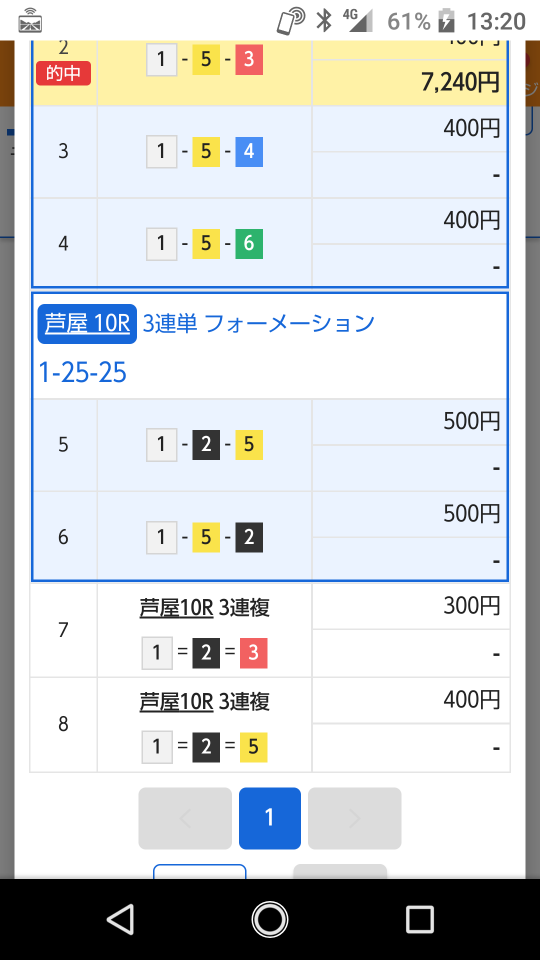540x960 pixels.
Task: Tap the red boat 3 number in row 7
Action: [253, 653]
